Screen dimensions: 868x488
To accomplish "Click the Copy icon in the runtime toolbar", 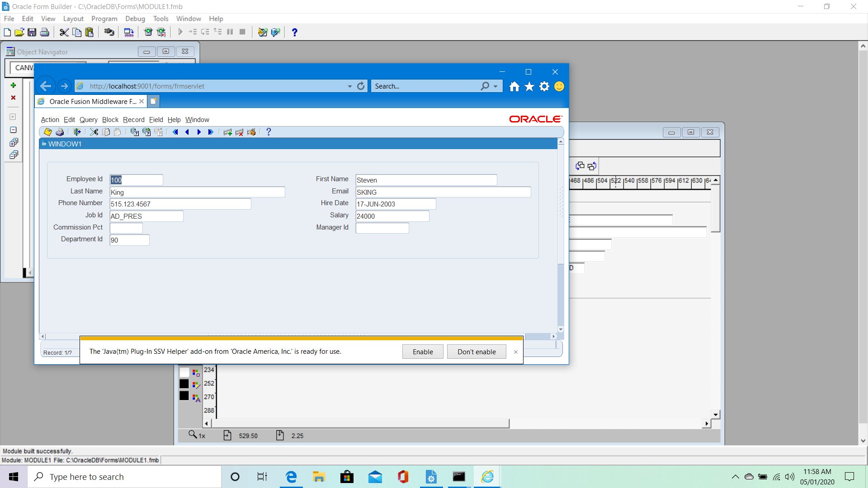I will pyautogui.click(x=106, y=132).
